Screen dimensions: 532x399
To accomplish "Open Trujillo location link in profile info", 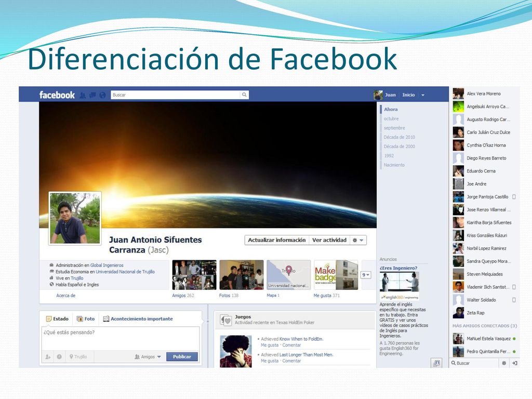I will (77, 278).
